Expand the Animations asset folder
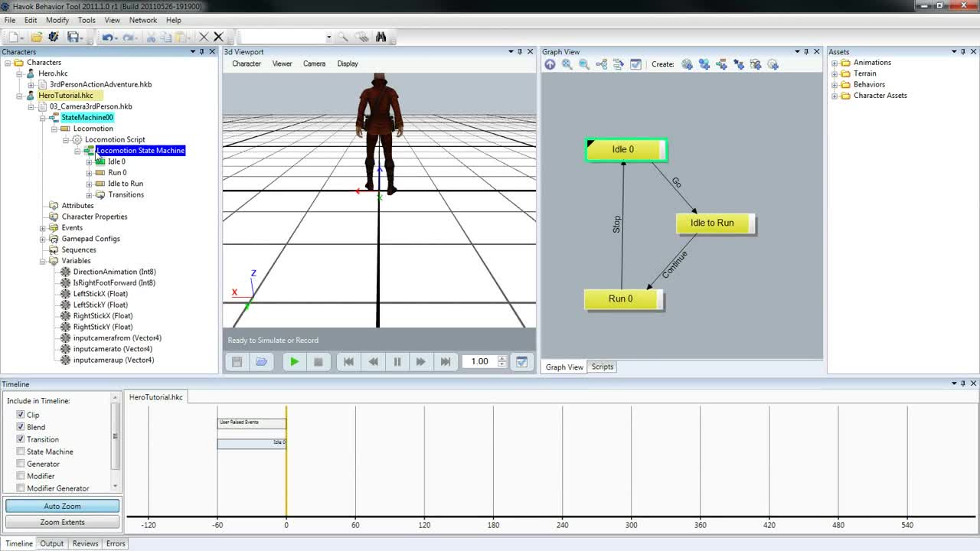980x551 pixels. (835, 63)
